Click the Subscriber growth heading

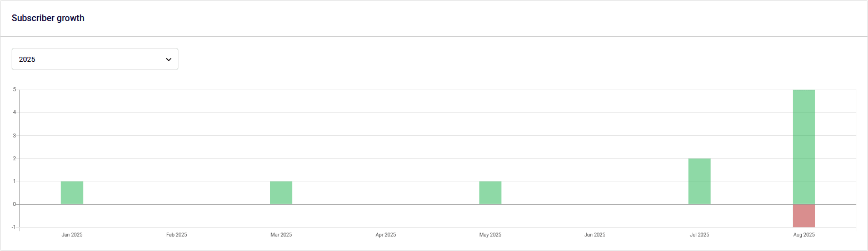click(x=48, y=18)
